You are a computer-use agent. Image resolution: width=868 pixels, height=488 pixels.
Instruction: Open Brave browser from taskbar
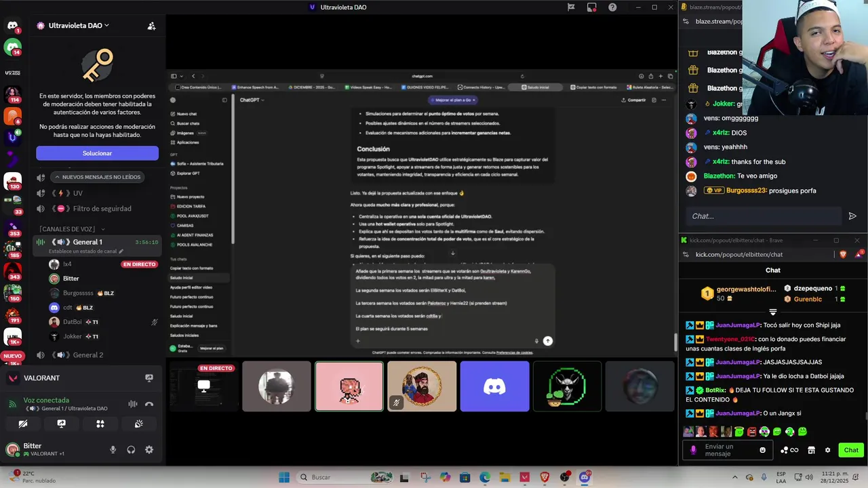[545, 477]
